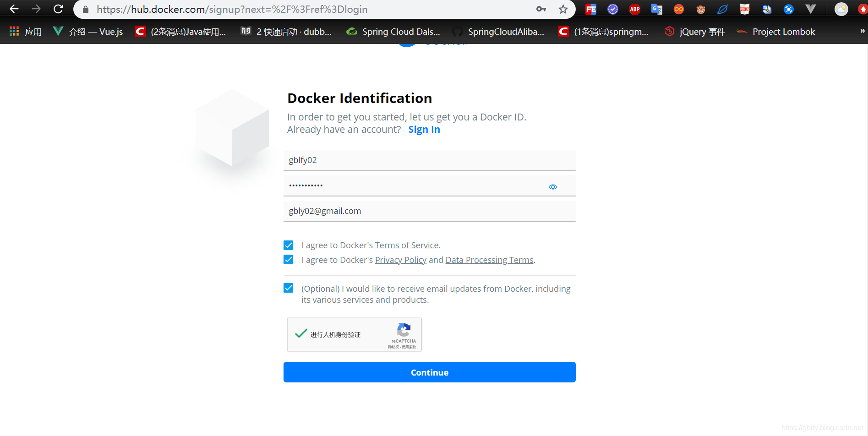Click the reCAPTCHA verification checkmark

(301, 334)
